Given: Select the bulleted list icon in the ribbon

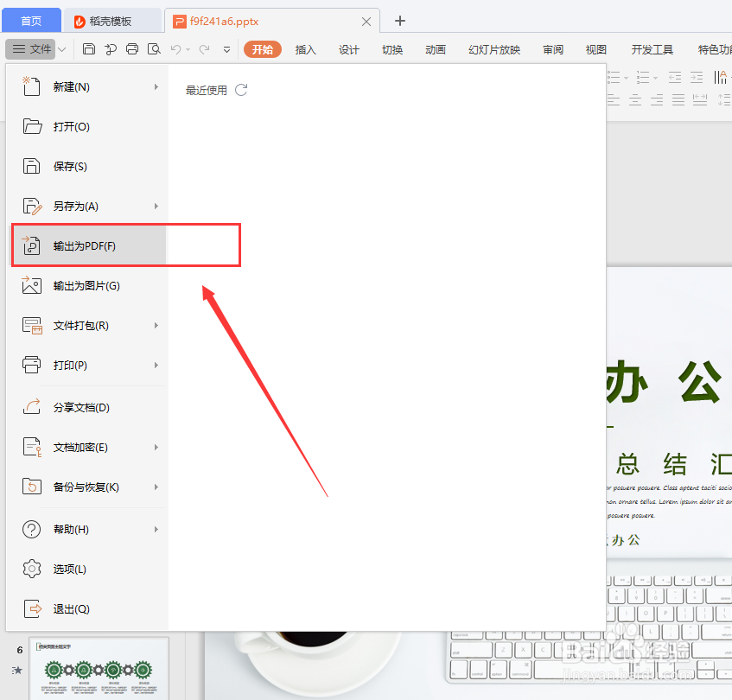Looking at the screenshot, I should pyautogui.click(x=613, y=78).
